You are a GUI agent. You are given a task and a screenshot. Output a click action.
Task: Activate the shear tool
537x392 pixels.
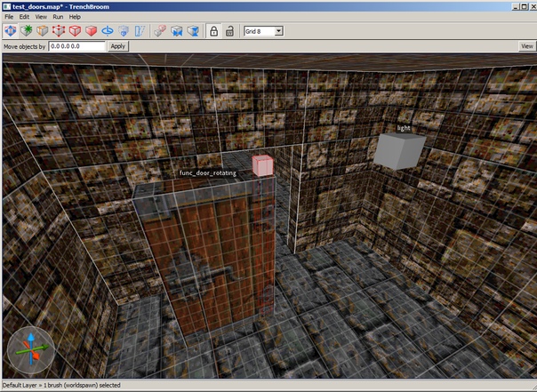pyautogui.click(x=140, y=31)
